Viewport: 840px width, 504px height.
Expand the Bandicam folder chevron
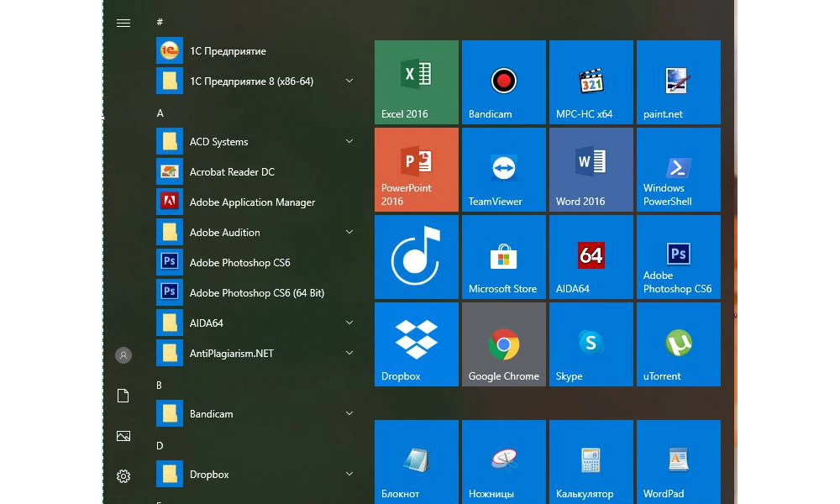point(349,413)
